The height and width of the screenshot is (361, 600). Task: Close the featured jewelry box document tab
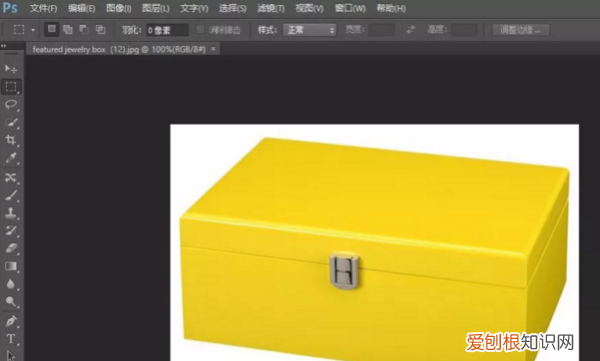213,49
